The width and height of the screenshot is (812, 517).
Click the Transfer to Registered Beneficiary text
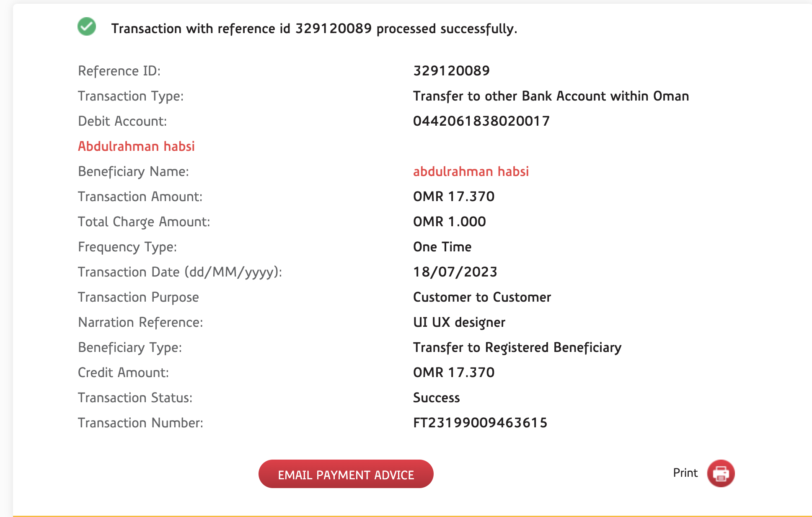click(x=517, y=347)
